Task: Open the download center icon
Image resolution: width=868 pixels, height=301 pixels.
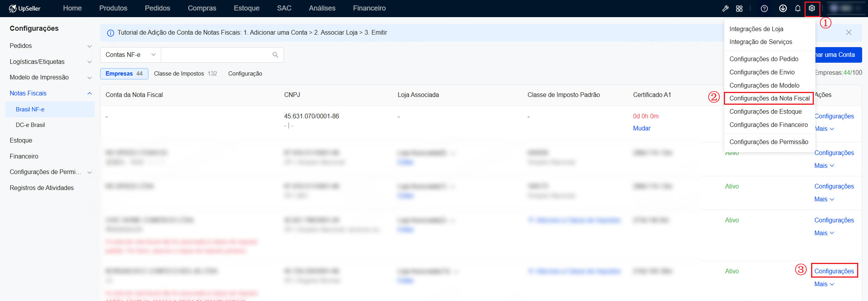Action: (783, 9)
